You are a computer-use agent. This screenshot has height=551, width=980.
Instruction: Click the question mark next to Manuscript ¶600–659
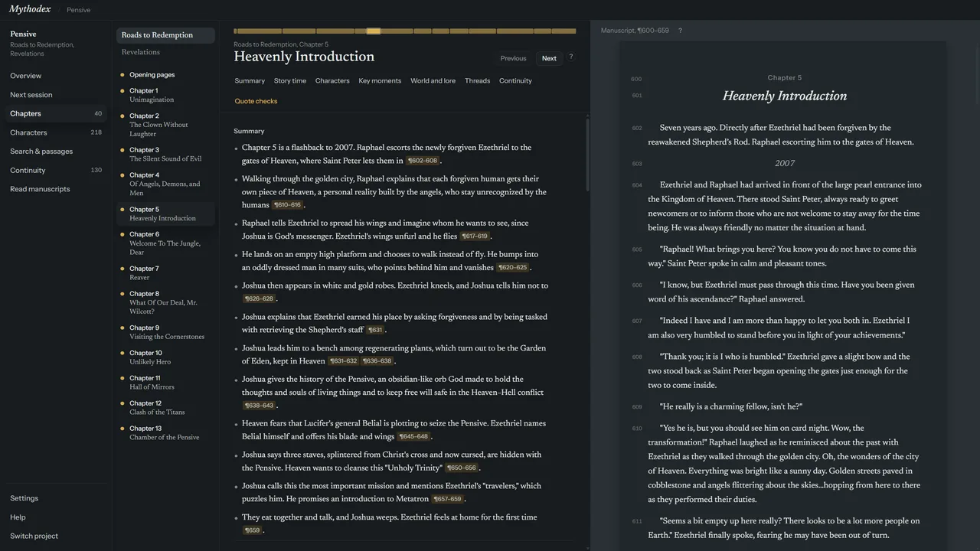(x=680, y=31)
